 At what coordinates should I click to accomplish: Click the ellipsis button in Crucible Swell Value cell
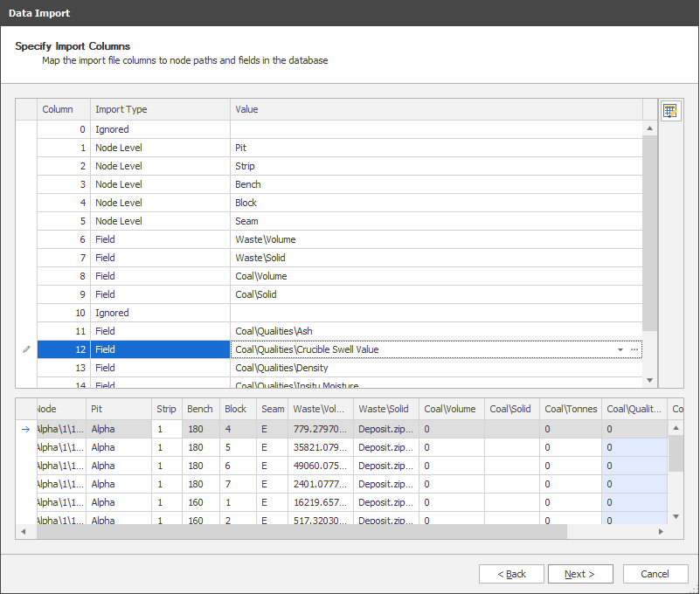point(634,349)
